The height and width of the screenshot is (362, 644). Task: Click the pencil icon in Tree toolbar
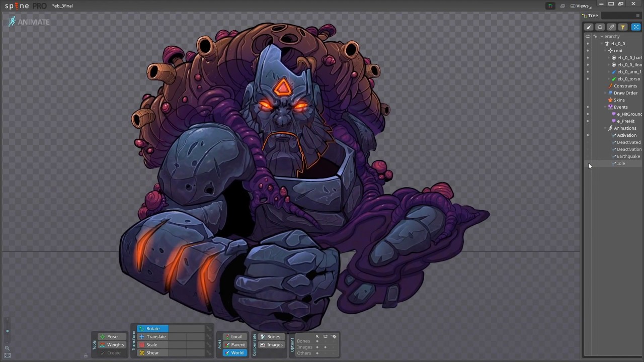611,27
